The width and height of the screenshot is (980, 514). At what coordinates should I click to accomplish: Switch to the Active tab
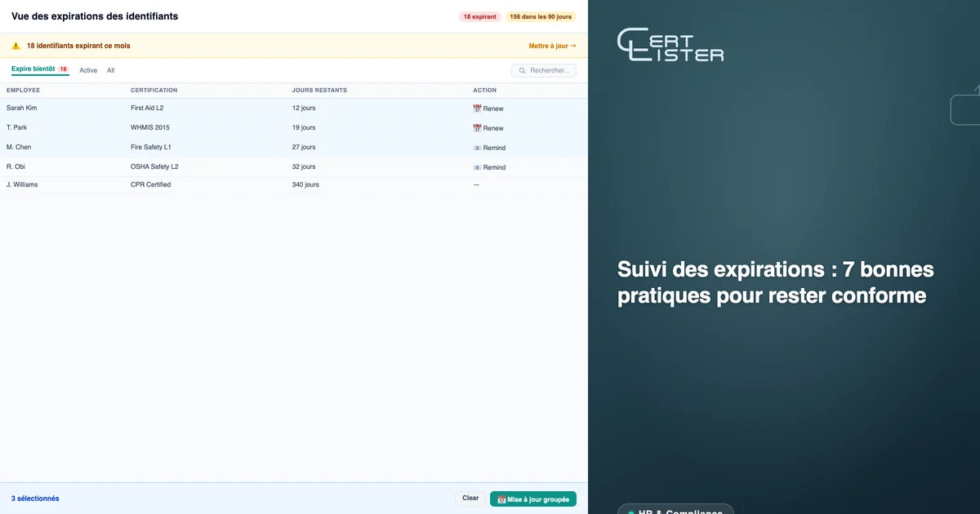[x=88, y=70]
